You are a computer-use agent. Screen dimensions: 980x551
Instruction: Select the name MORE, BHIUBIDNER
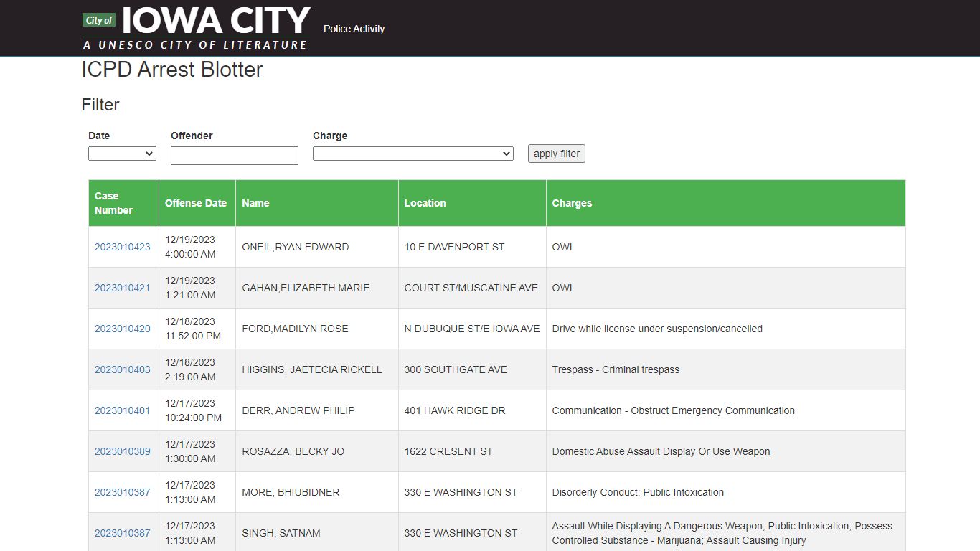(x=291, y=492)
